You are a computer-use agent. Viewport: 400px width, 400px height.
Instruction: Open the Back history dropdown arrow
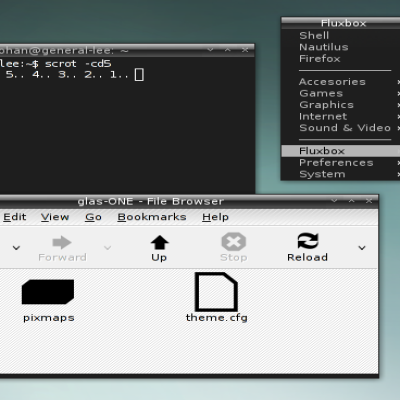point(16,248)
